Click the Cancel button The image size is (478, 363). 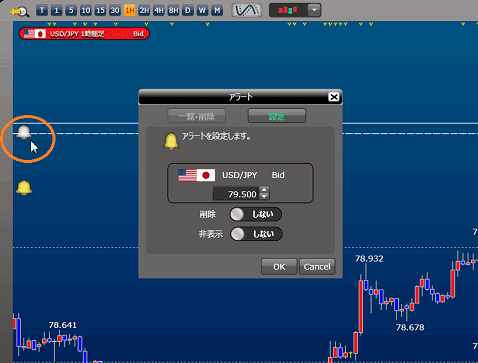pos(317,267)
